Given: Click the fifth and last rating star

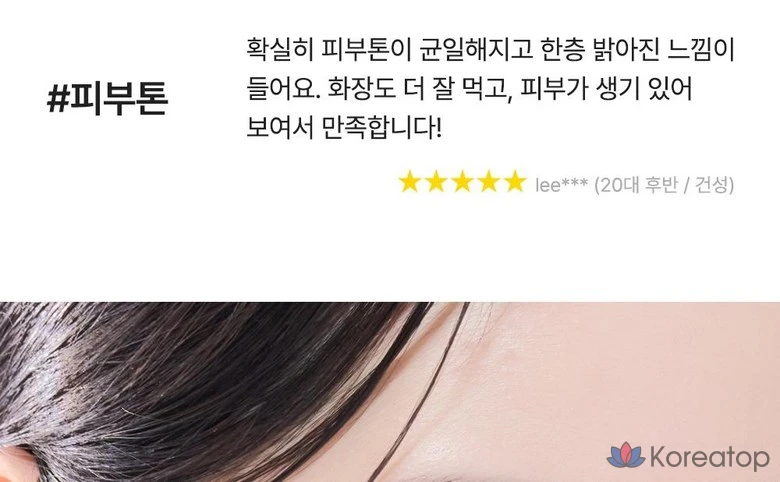Looking at the screenshot, I should tap(515, 182).
